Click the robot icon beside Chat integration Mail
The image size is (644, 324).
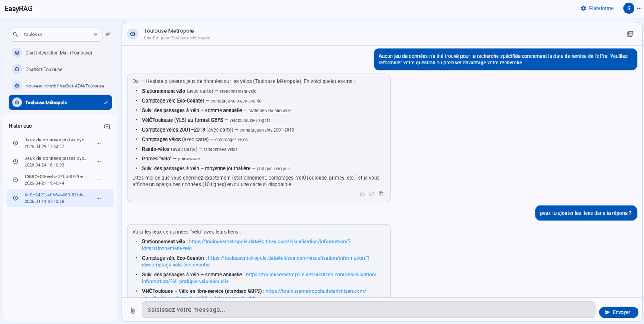[17, 53]
